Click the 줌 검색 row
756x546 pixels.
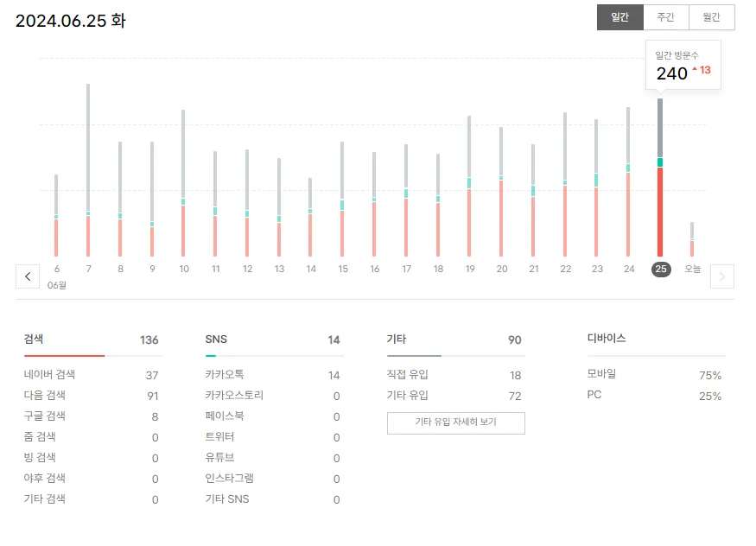tap(92, 437)
